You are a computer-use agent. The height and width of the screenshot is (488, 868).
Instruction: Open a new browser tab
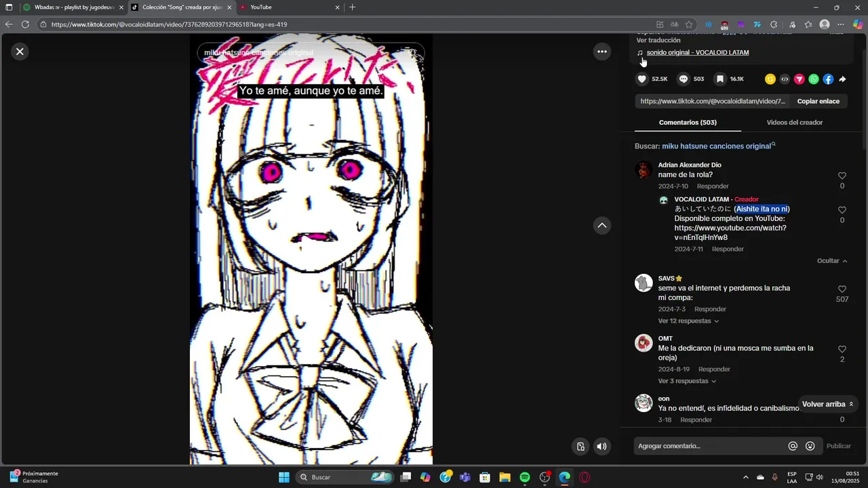[x=352, y=7]
